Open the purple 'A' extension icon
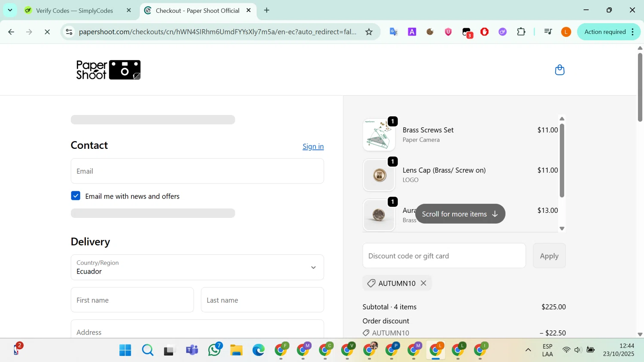Image resolution: width=644 pixels, height=362 pixels. tap(412, 32)
